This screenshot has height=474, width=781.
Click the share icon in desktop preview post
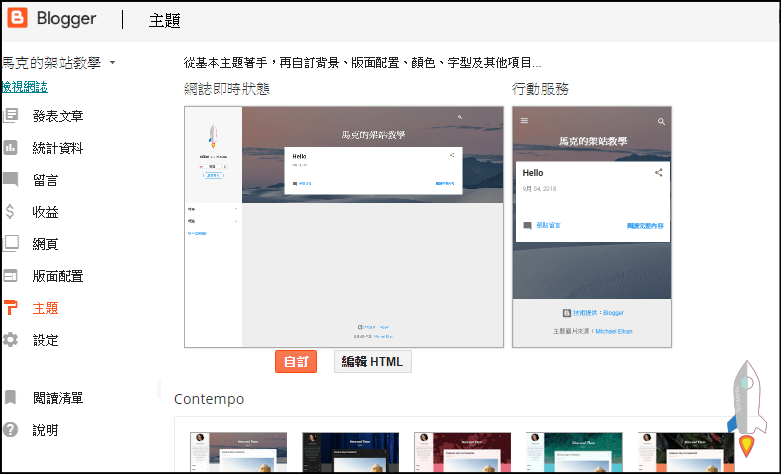point(452,155)
